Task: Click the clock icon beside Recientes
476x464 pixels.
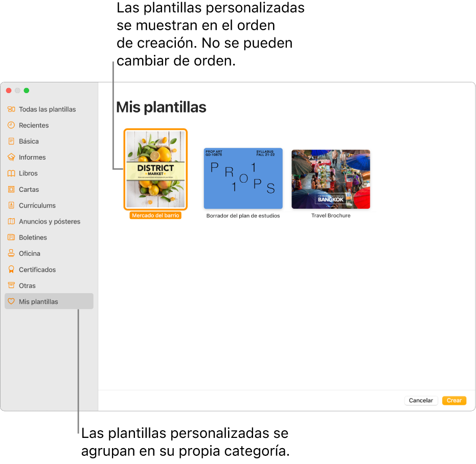Action: tap(11, 125)
